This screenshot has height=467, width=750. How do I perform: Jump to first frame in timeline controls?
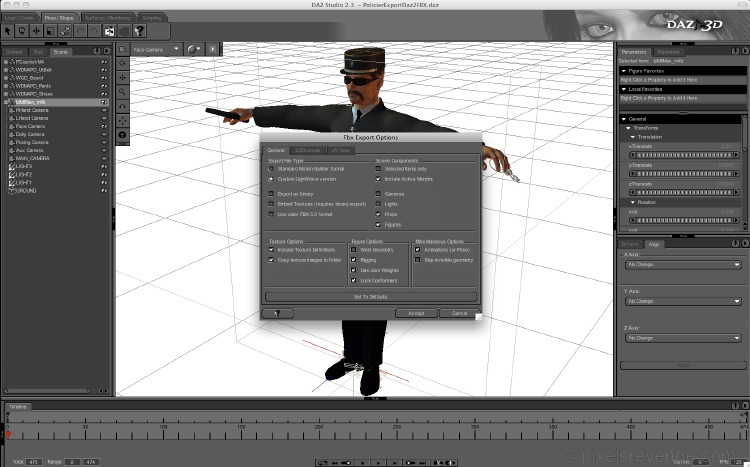335,463
